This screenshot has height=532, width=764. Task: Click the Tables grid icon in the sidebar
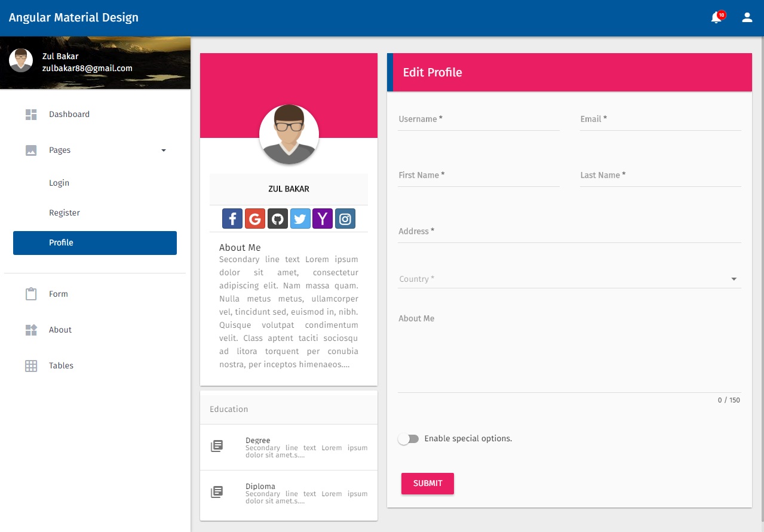click(30, 365)
